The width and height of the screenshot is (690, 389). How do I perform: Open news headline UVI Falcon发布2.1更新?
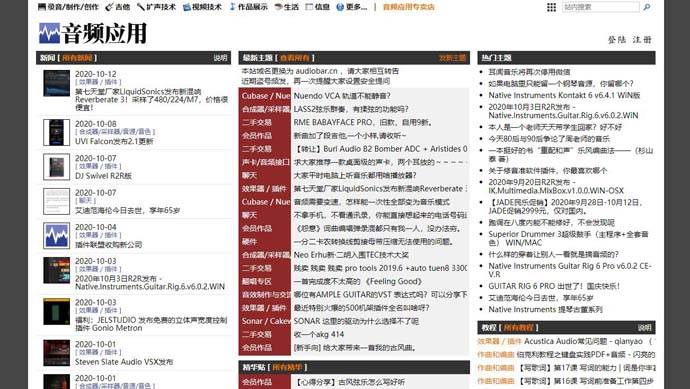[114, 141]
